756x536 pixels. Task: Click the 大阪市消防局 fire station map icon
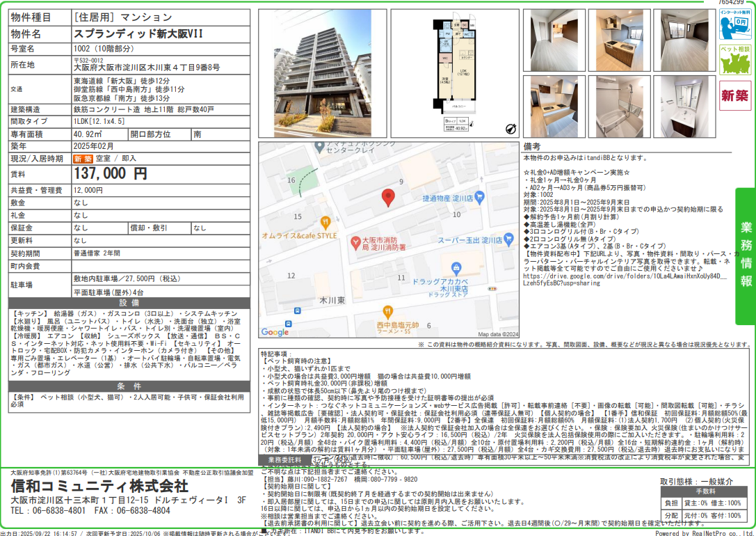click(x=355, y=242)
